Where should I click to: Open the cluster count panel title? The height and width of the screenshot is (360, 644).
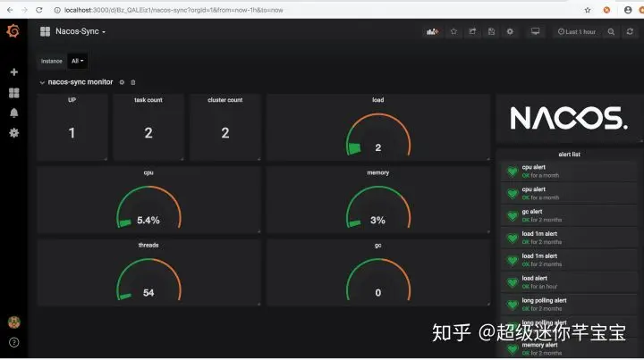pos(225,100)
